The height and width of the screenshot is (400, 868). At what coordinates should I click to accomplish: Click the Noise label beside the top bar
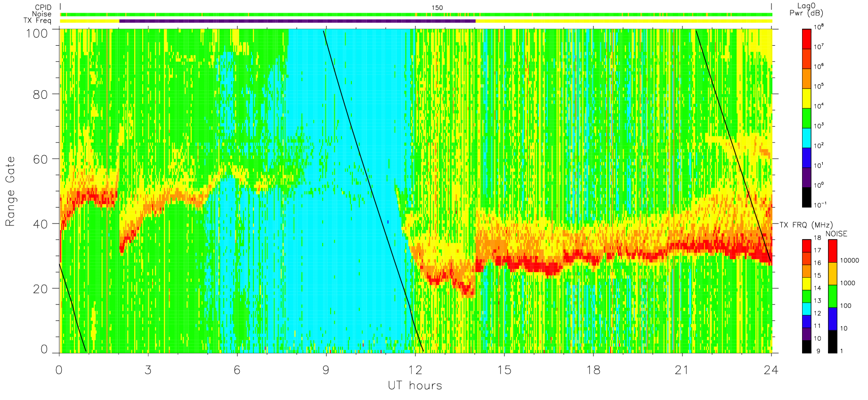[x=42, y=14]
